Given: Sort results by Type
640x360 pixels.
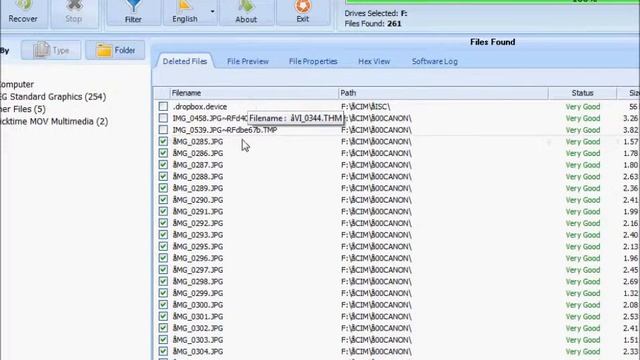Looking at the screenshot, I should pyautogui.click(x=51, y=50).
